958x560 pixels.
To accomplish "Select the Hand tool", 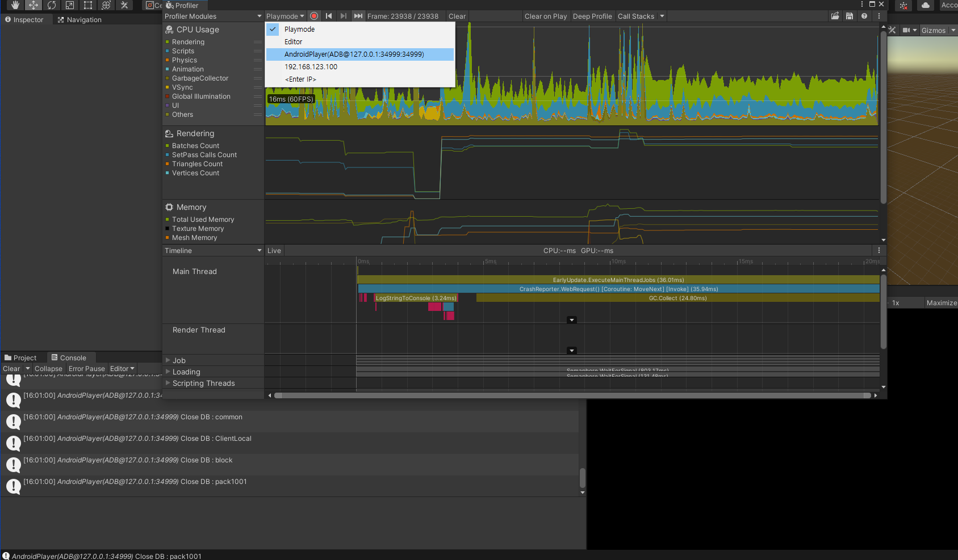I will (15, 5).
